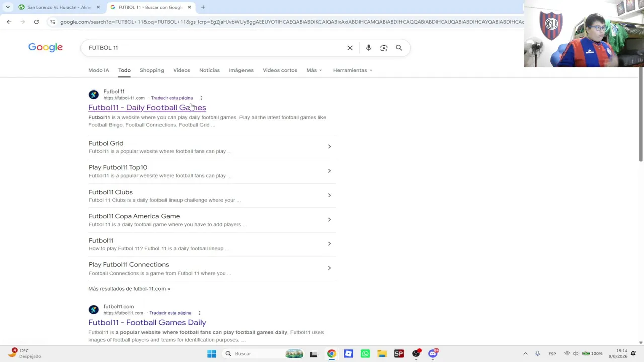This screenshot has width=644, height=362.
Task: Click the browser back arrow
Action: [x=9, y=22]
